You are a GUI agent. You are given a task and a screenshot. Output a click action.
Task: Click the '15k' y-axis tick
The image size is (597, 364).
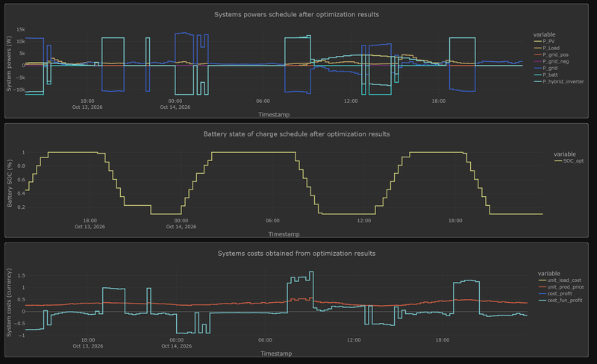[x=21, y=29]
